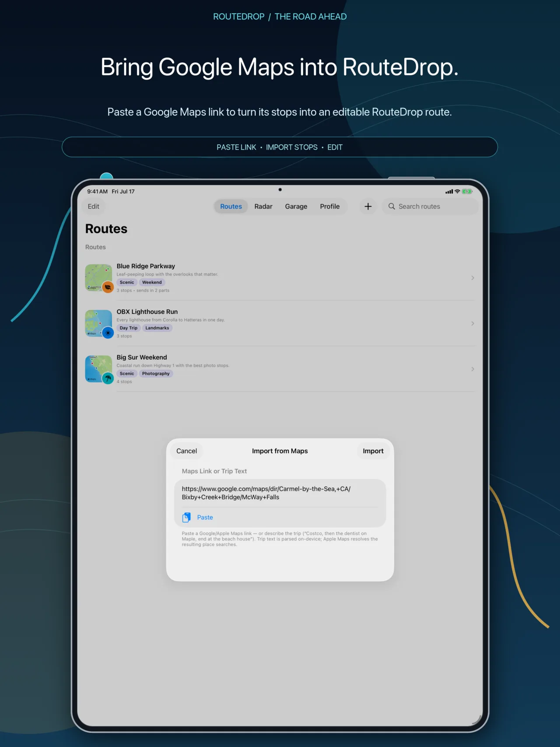560x747 pixels.
Task: Click '4 stops' under Big Sur Weekend
Action: [124, 382]
